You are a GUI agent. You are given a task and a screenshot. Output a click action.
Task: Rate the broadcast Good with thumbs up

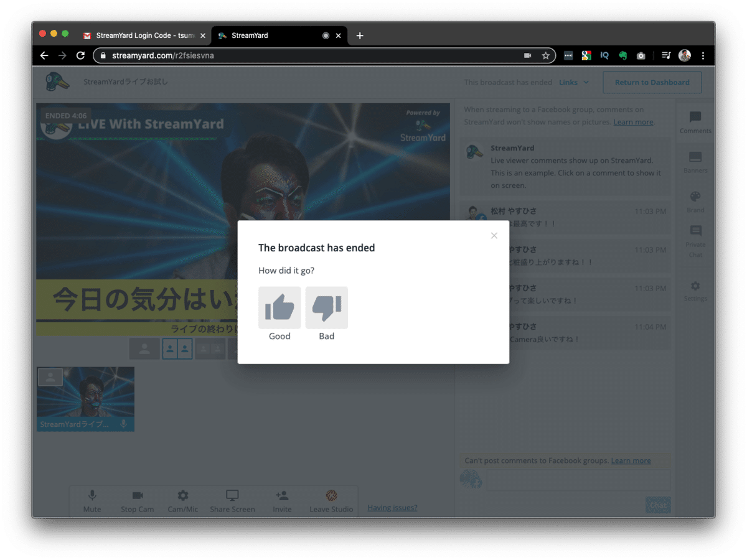[280, 308]
